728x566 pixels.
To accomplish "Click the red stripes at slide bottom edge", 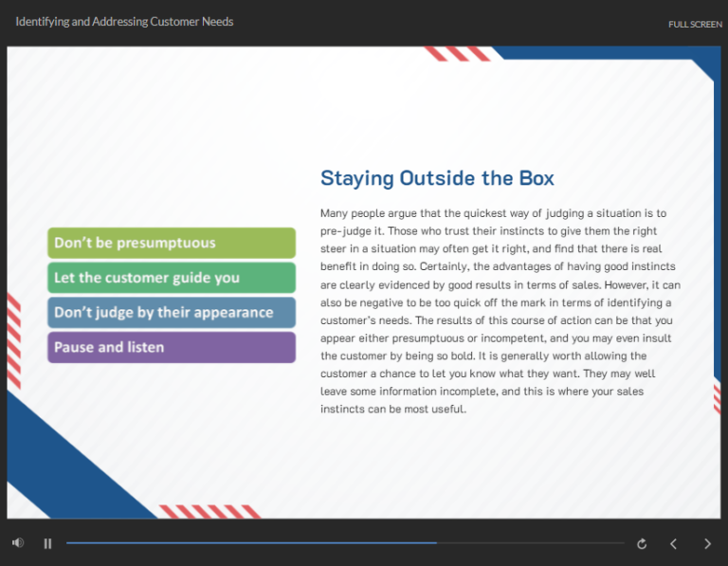I will pyautogui.click(x=210, y=512).
